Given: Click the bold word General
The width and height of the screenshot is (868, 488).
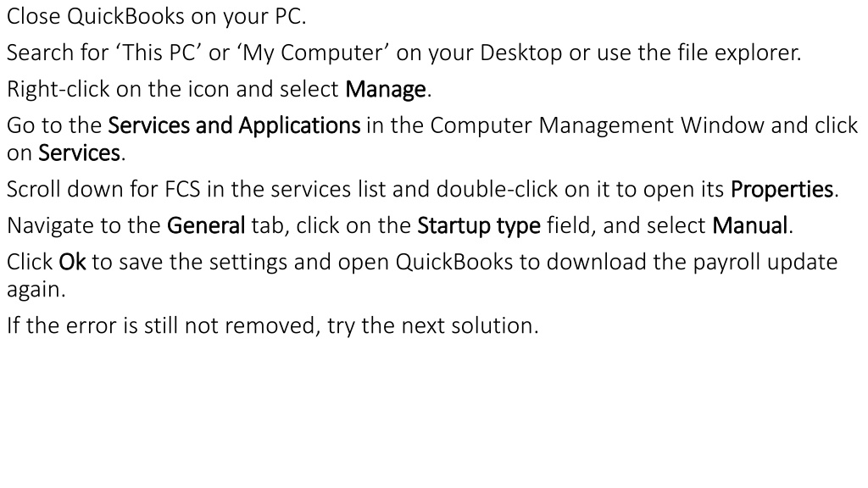Looking at the screenshot, I should 206,225.
